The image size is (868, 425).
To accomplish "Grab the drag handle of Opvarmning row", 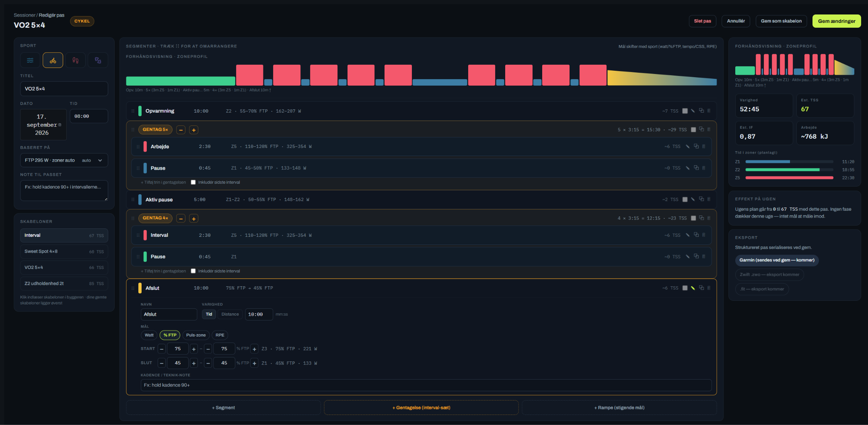I will [x=133, y=111].
